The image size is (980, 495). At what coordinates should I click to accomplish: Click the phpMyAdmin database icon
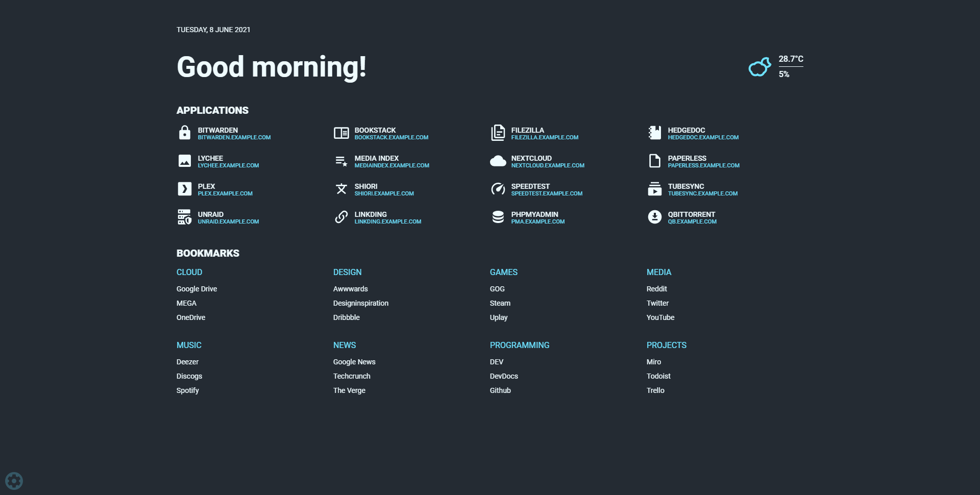pos(498,217)
